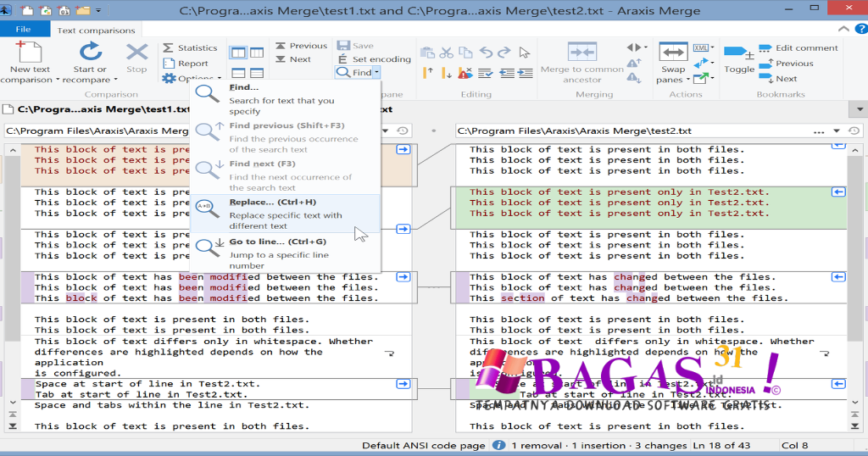Choose Find next (F3) menu item
Viewport: 868px width, 456px height.
coord(285,175)
